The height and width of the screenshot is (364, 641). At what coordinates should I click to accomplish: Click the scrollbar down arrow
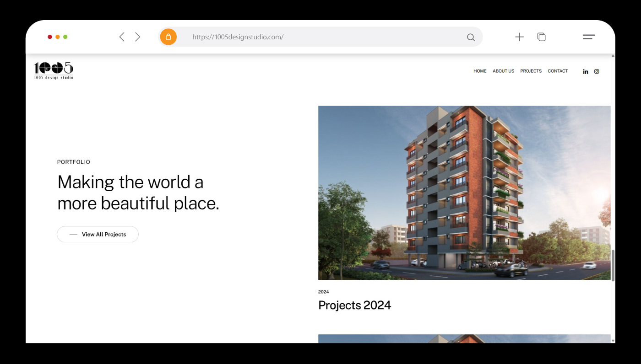click(613, 340)
